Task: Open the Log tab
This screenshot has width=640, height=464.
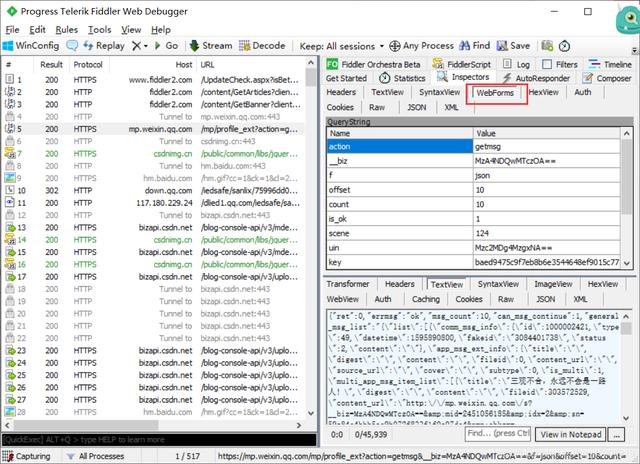Action: coord(517,64)
